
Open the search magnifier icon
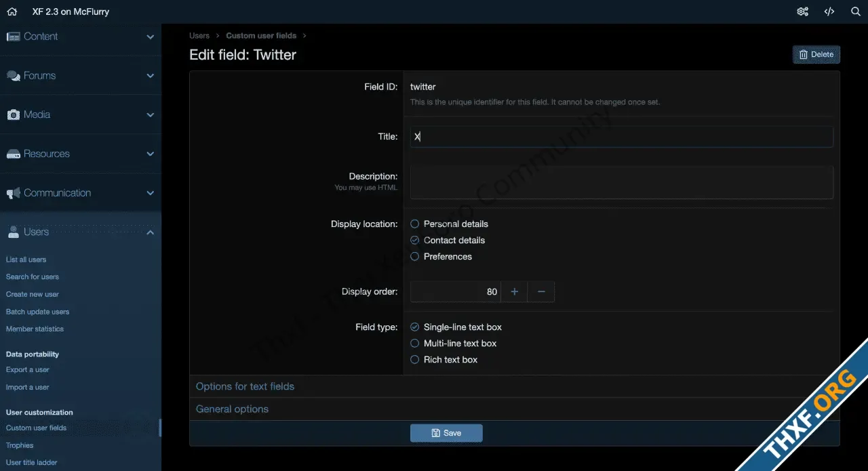coord(856,12)
